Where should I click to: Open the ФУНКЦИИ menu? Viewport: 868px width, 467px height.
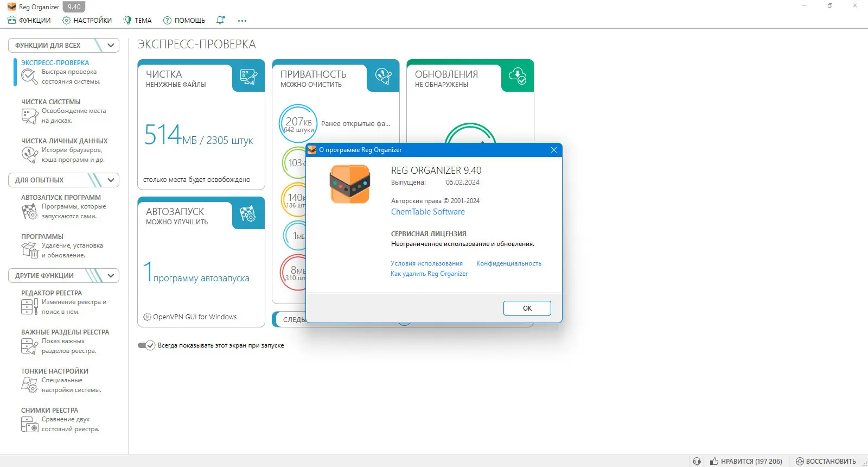pos(29,20)
